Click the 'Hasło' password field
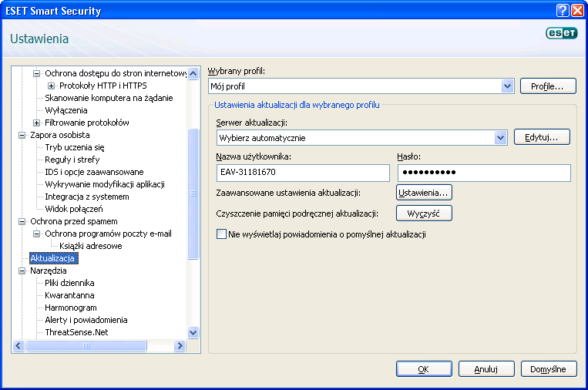This screenshot has width=588, height=390. pyautogui.click(x=484, y=173)
